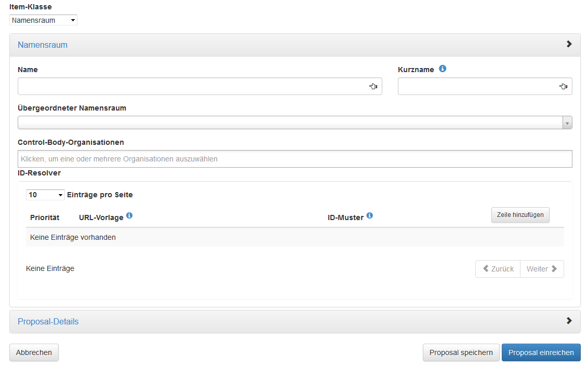Viewport: 588px width, 367px height.
Task: Click the ID-Resolver label
Action: (x=39, y=173)
